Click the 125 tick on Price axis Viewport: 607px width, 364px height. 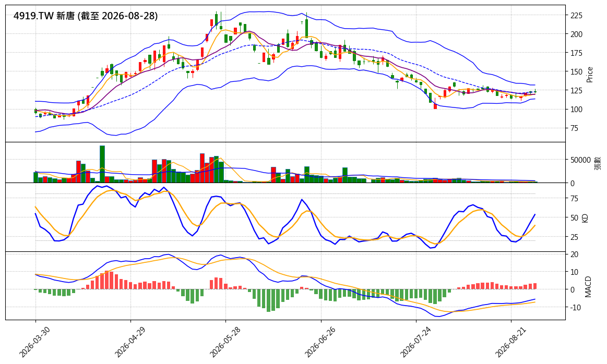click(x=576, y=91)
